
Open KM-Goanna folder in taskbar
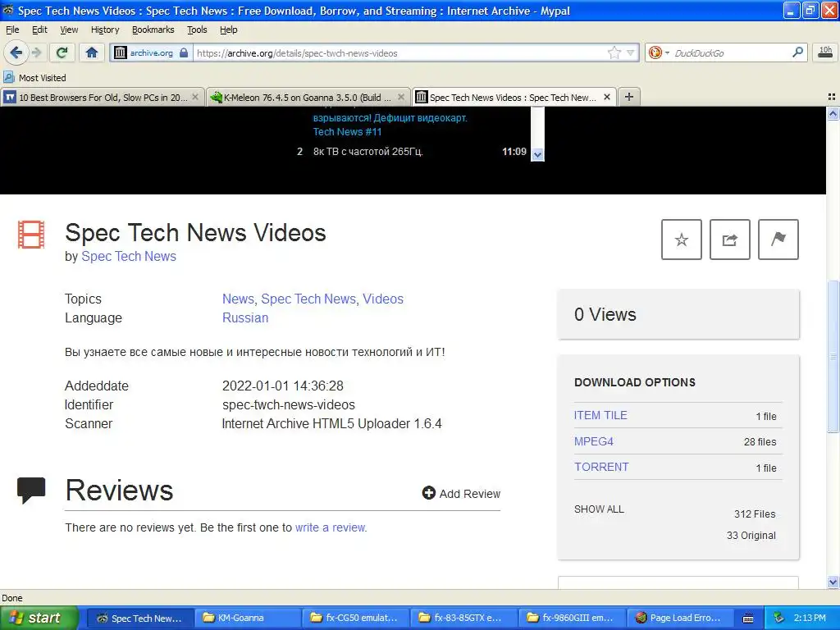(x=248, y=619)
